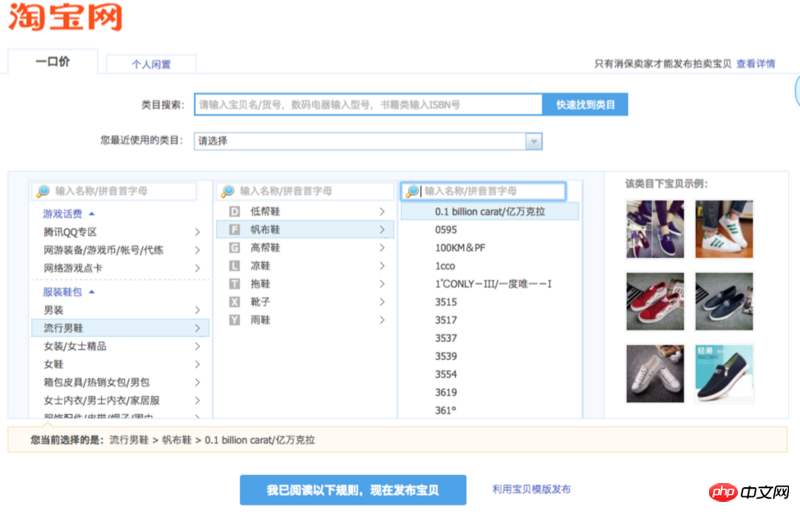This screenshot has height=512, width=800.
Task: Click the 快速找到类目 button
Action: [x=585, y=105]
